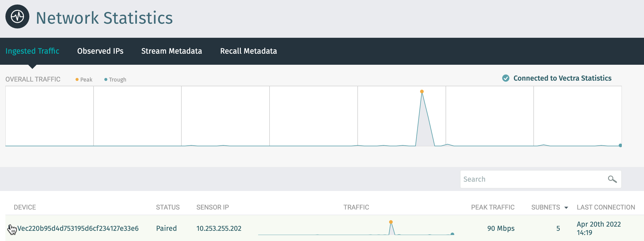
Task: Toggle the sort arrow beside SUBNETS
Action: point(566,208)
